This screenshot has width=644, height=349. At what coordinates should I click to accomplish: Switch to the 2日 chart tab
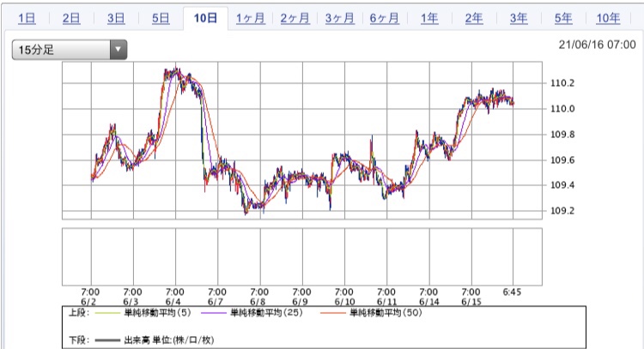[x=71, y=19]
